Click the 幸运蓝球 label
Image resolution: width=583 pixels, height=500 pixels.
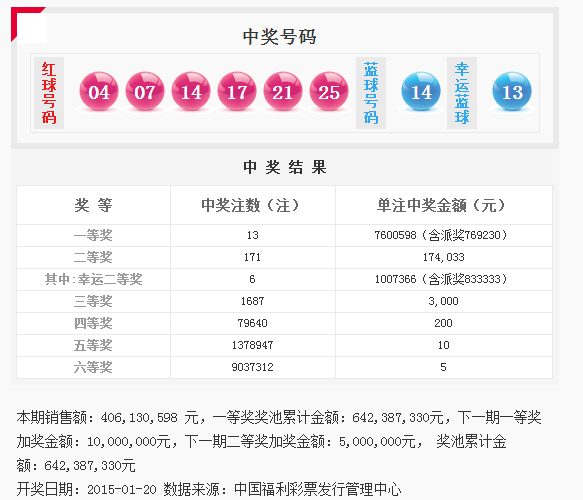pos(462,93)
